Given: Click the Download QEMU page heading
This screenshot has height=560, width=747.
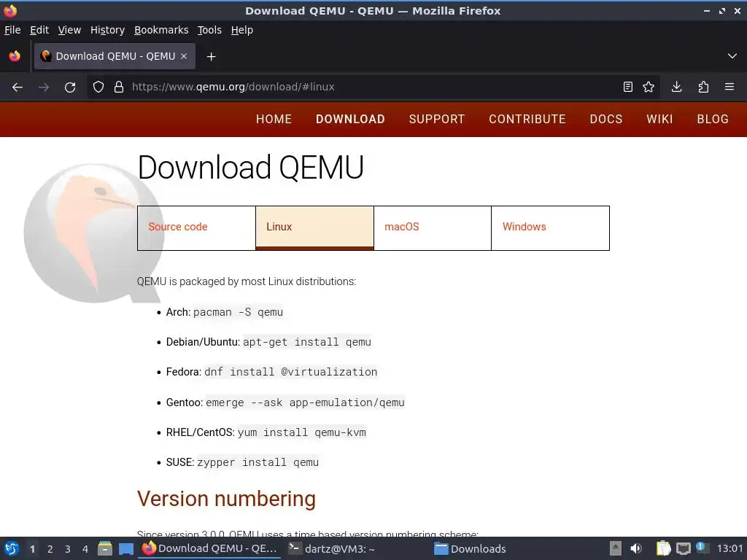Looking at the screenshot, I should point(251,168).
